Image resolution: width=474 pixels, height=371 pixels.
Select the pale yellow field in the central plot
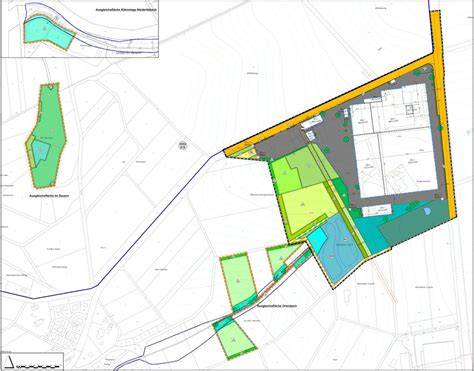coord(307,207)
